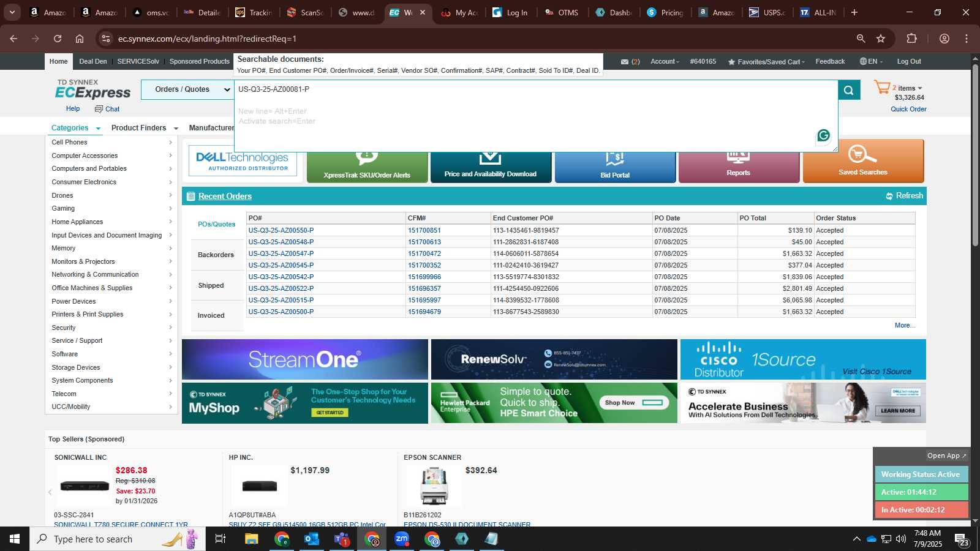Click Quick Order link
Image resolution: width=980 pixels, height=551 pixels.
[908, 109]
